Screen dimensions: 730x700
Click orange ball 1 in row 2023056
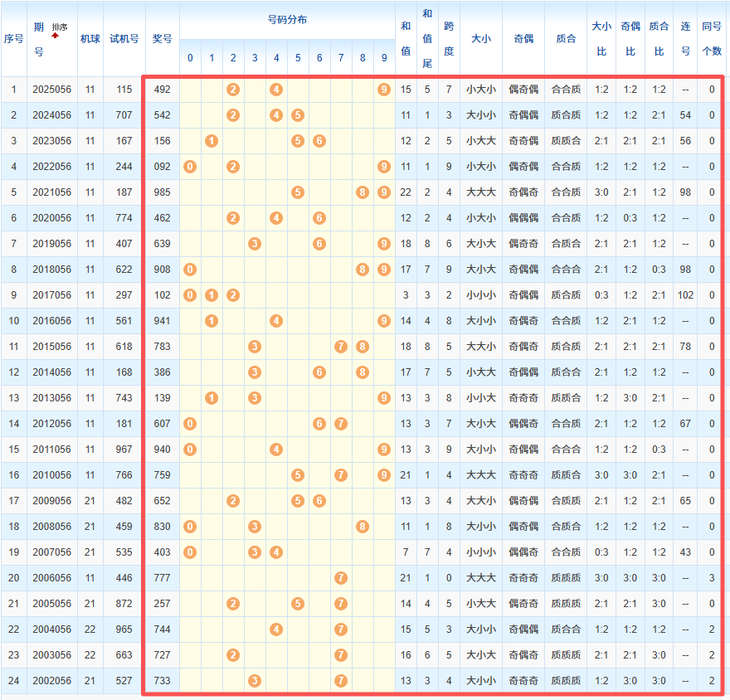click(212, 141)
